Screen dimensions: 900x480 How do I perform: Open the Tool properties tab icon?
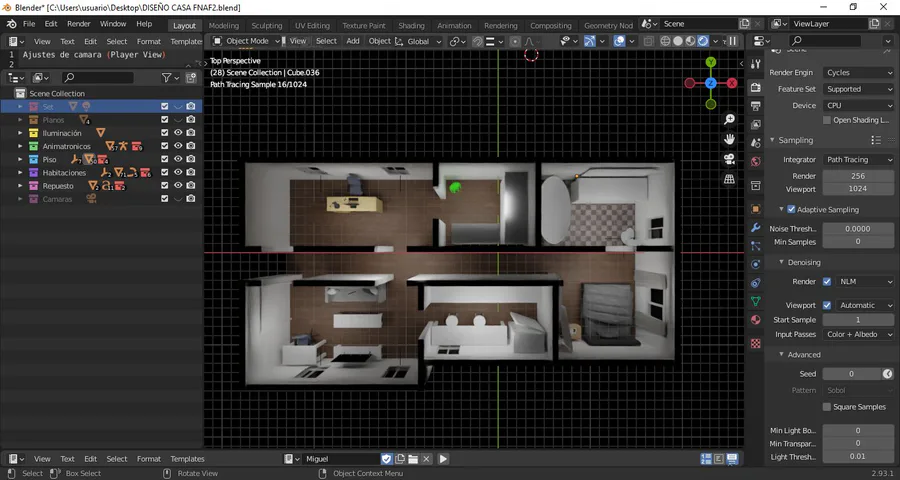756,64
